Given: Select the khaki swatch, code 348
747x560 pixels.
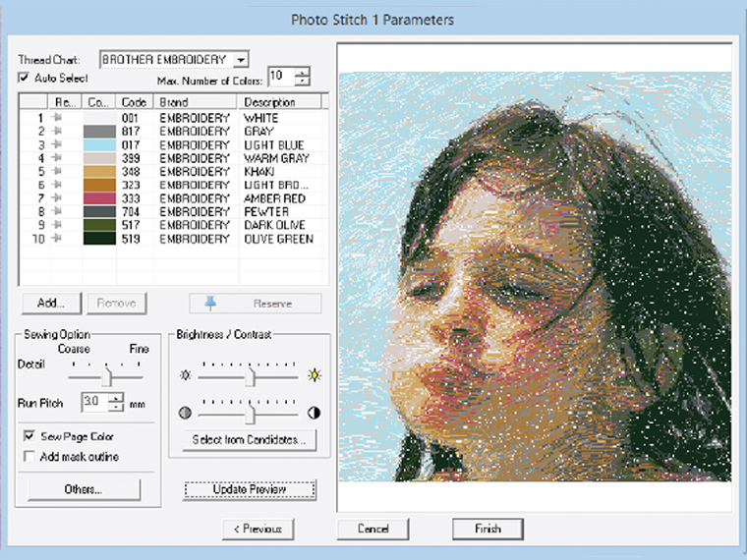Looking at the screenshot, I should 99,171.
